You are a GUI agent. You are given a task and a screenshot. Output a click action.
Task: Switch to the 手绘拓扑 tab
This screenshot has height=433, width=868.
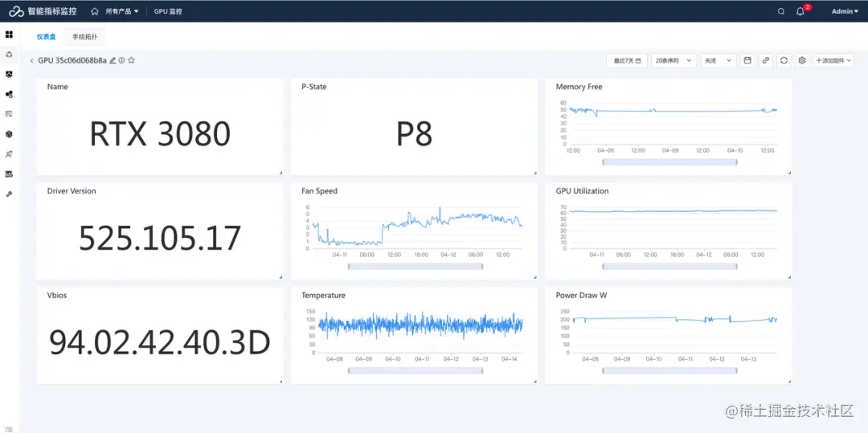pos(84,36)
